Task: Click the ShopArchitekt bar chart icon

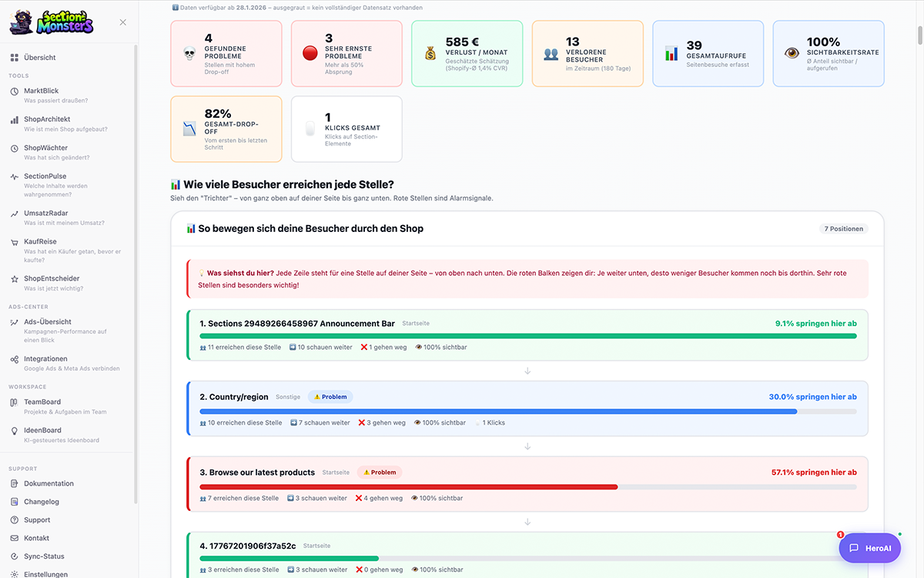Action: click(15, 120)
